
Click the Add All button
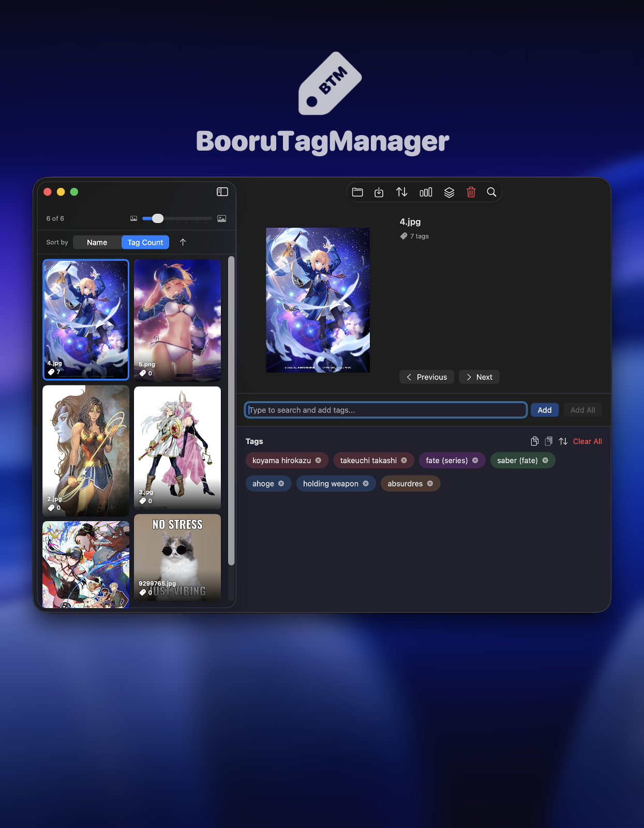583,410
